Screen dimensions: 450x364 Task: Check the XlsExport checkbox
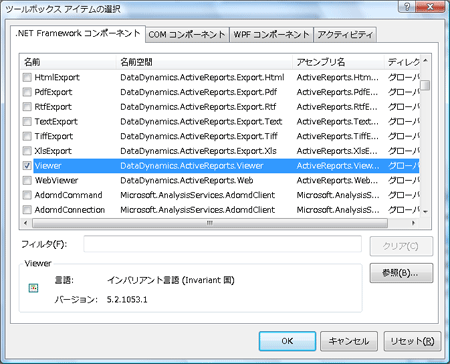click(x=27, y=151)
